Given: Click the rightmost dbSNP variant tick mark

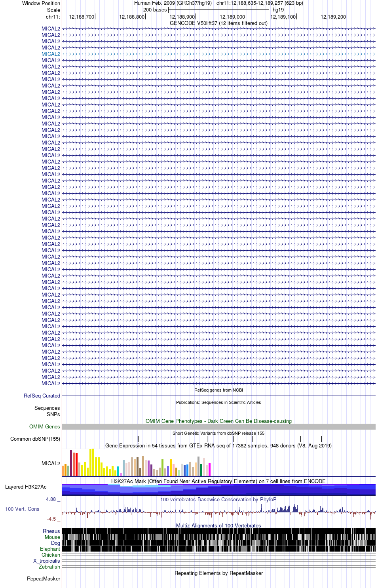Looking at the screenshot, I should [x=321, y=439].
